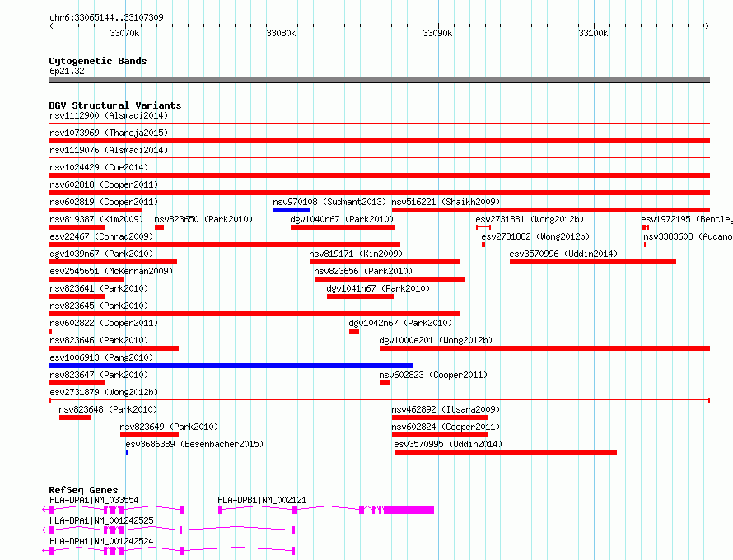Image resolution: width=733 pixels, height=560 pixels.
Task: Click the blue nsv970108 (Sudmant2013) bar
Action: coord(292,210)
